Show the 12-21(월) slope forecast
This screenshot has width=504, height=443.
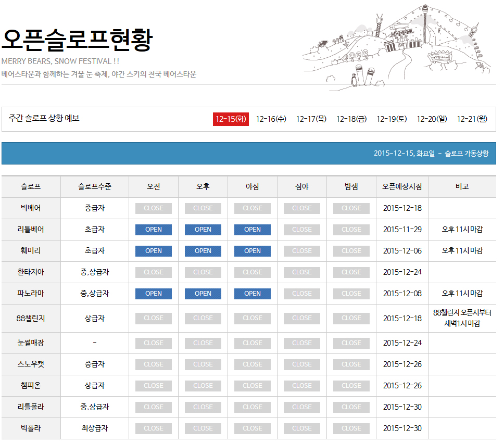(472, 119)
